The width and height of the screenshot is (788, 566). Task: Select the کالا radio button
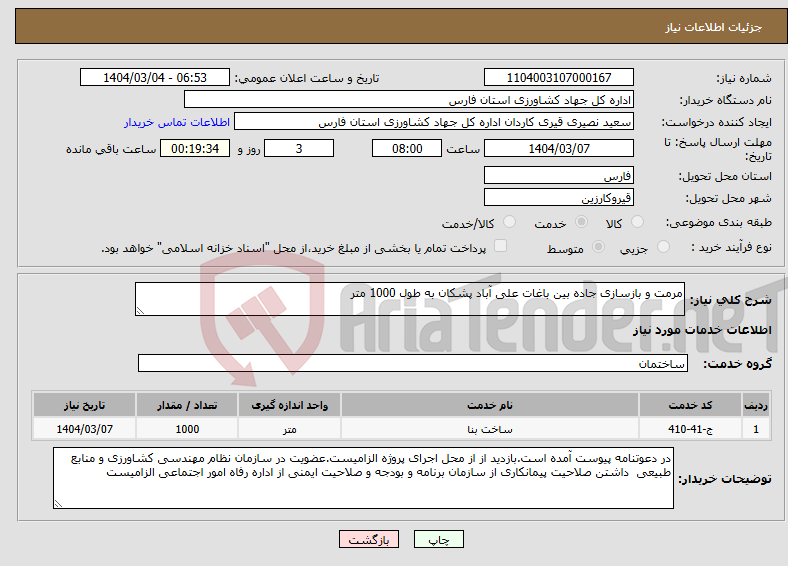click(x=637, y=222)
